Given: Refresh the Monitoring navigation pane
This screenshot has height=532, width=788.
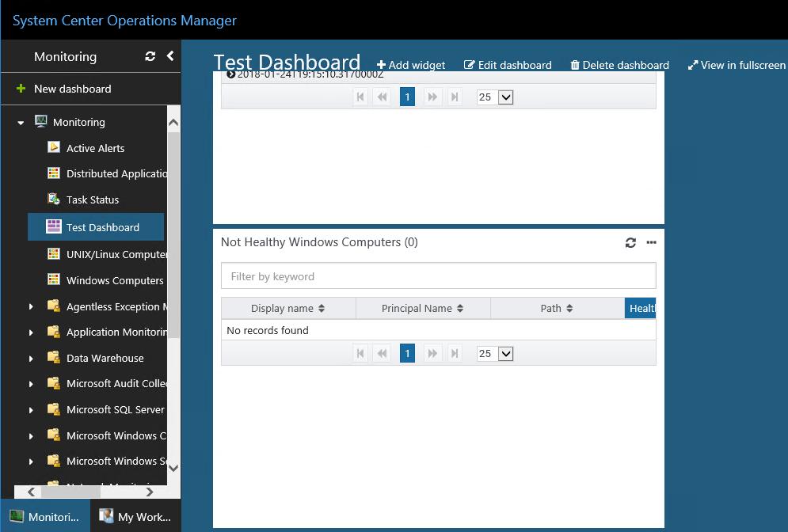Looking at the screenshot, I should (150, 56).
